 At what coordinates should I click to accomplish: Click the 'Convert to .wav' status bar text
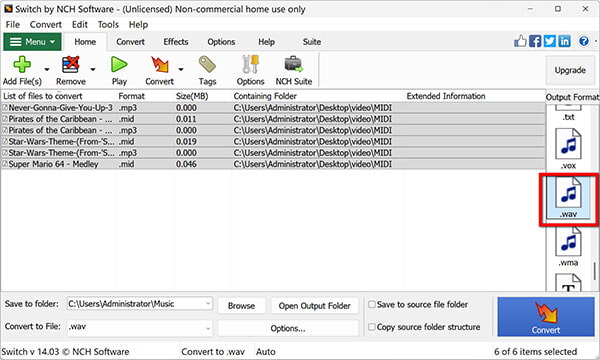pyautogui.click(x=213, y=352)
